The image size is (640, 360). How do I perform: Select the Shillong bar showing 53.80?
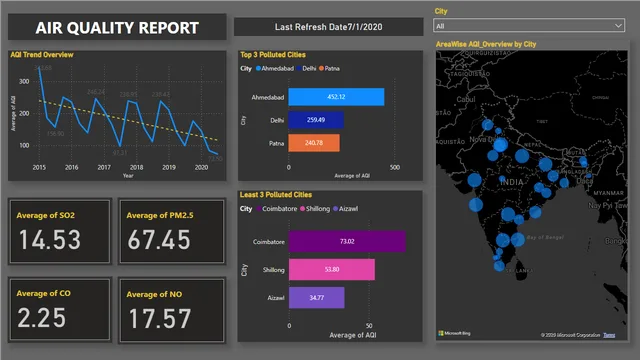[x=332, y=269]
